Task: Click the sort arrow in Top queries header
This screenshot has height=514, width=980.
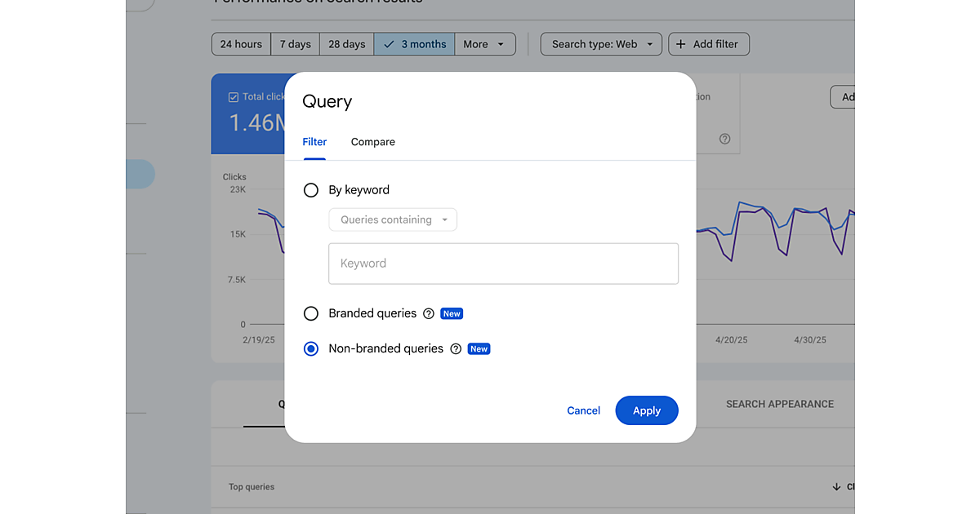Action: click(836, 487)
